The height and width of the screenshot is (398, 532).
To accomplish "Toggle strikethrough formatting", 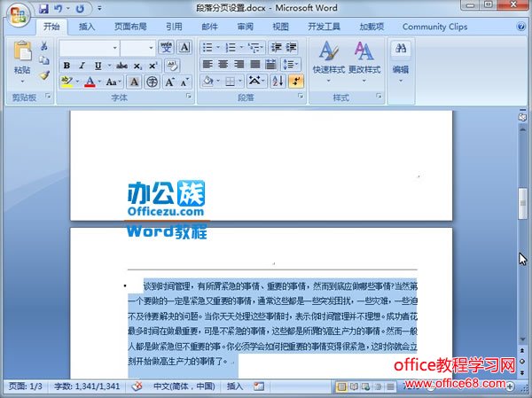I will (121, 66).
